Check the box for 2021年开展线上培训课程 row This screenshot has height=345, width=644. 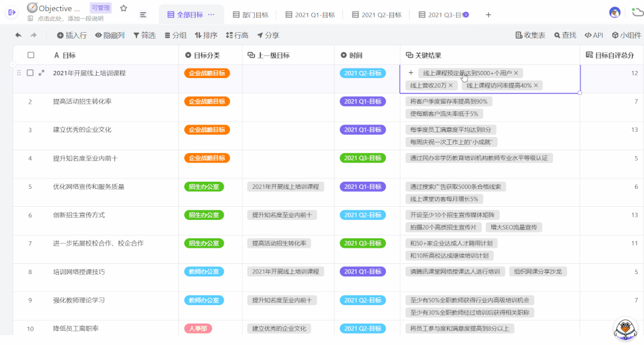click(30, 73)
